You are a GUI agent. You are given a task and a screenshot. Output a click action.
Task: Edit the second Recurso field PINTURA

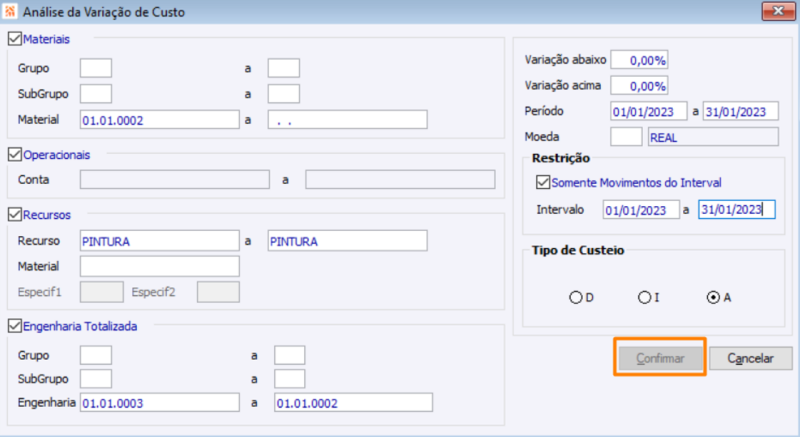pyautogui.click(x=347, y=241)
